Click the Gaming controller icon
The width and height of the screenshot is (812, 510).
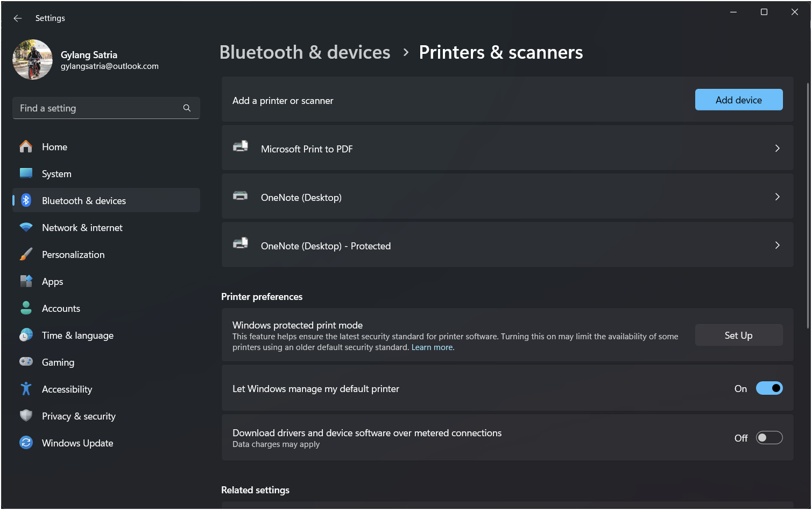pyautogui.click(x=26, y=361)
